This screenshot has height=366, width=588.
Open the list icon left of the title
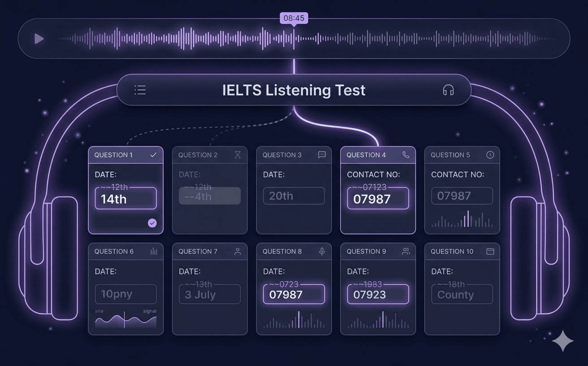coord(140,90)
